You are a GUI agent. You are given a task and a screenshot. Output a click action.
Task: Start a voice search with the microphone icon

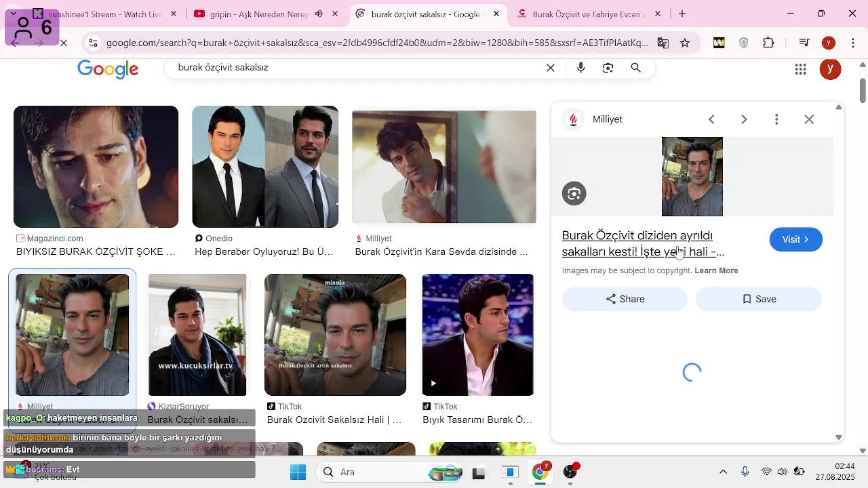[580, 68]
